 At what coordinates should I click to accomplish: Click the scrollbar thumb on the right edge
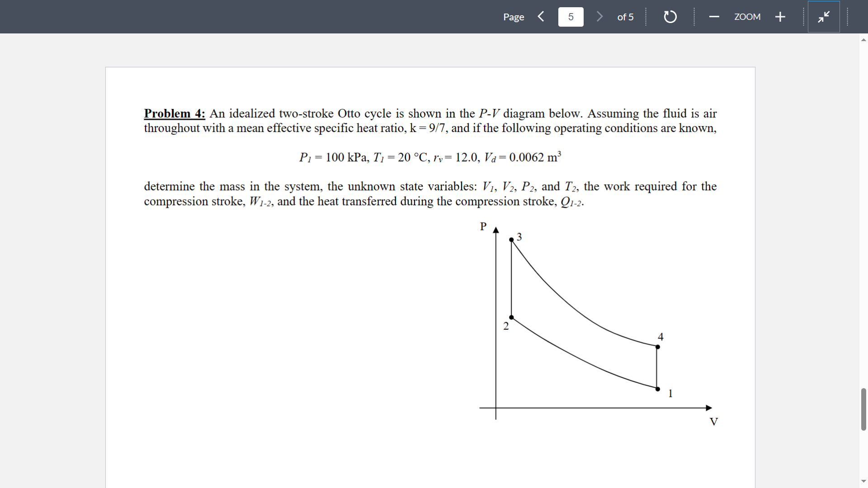(x=863, y=409)
